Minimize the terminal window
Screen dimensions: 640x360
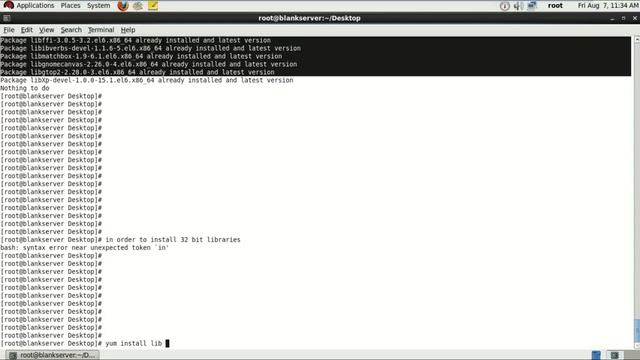pyautogui.click(x=612, y=18)
